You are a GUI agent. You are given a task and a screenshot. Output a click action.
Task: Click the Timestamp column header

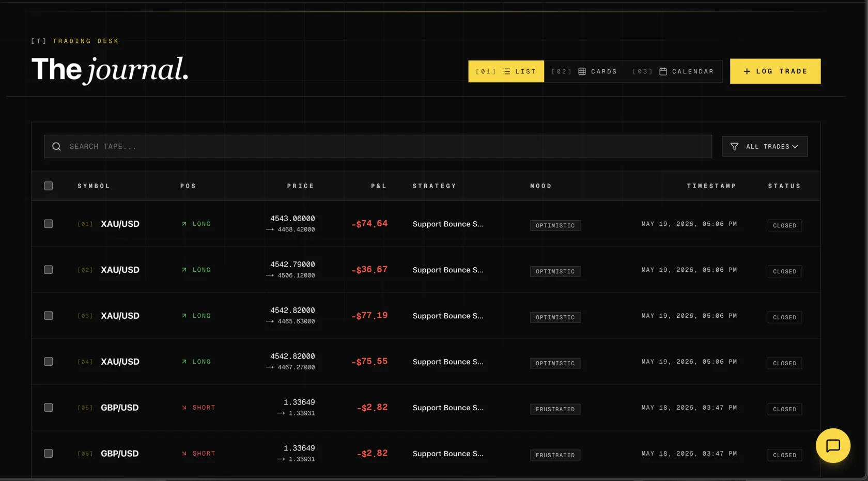click(x=711, y=186)
